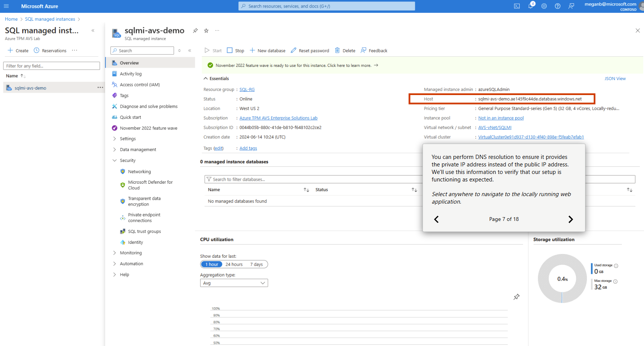The image size is (644, 346).
Task: Select 1 hour data range
Action: tap(211, 264)
